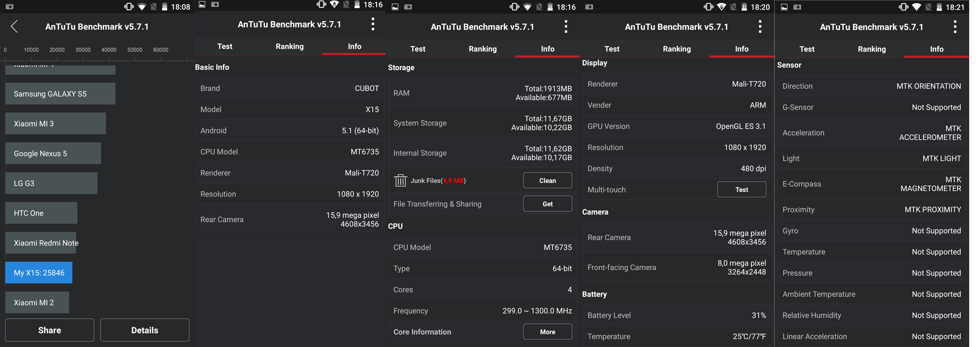This screenshot has height=347, width=980.
Task: Select the My X15: 25846 score bar
Action: tap(39, 273)
